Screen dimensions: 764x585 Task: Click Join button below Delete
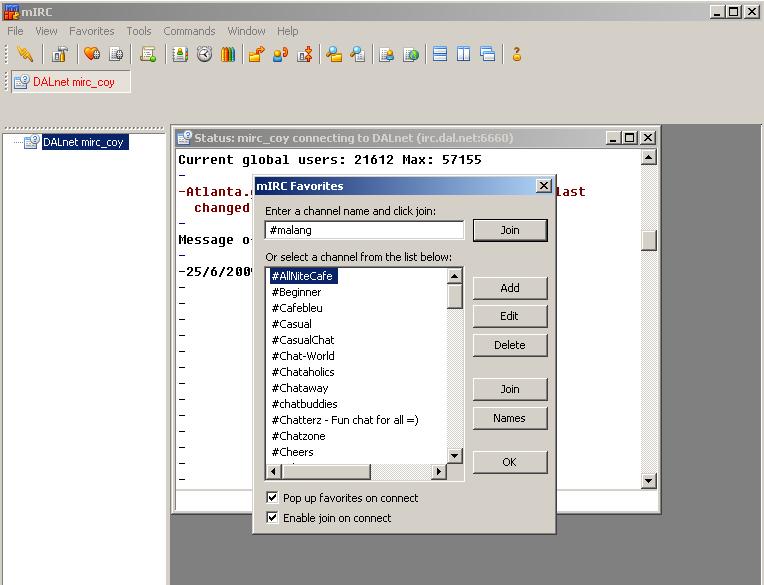coord(510,389)
